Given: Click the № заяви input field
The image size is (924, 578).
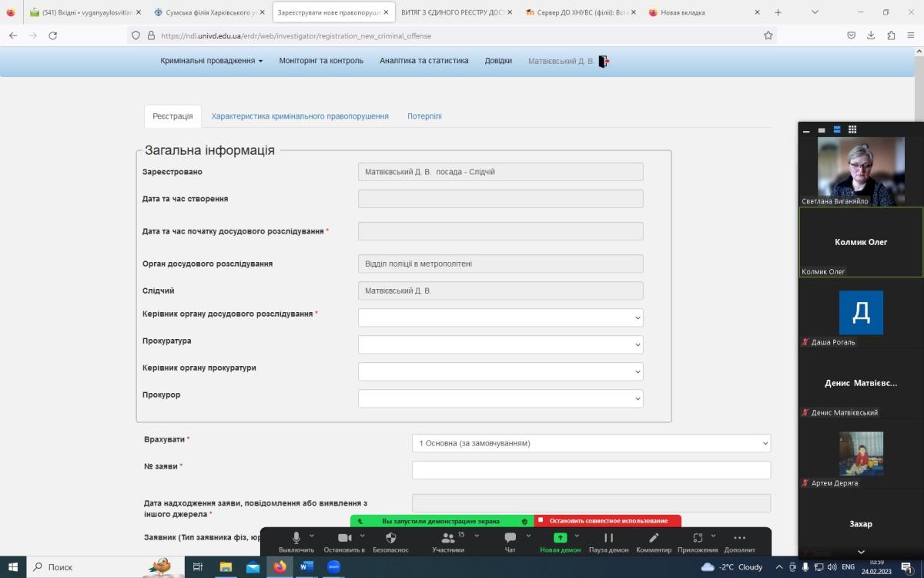Looking at the screenshot, I should click(591, 470).
